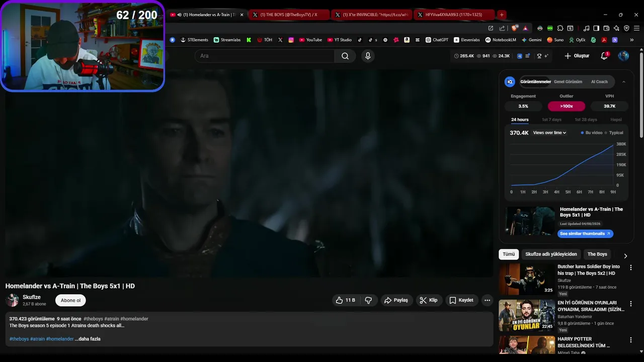Screen dimensions: 644x362
Task: Open the OyEk bookmark
Action: click(577, 40)
